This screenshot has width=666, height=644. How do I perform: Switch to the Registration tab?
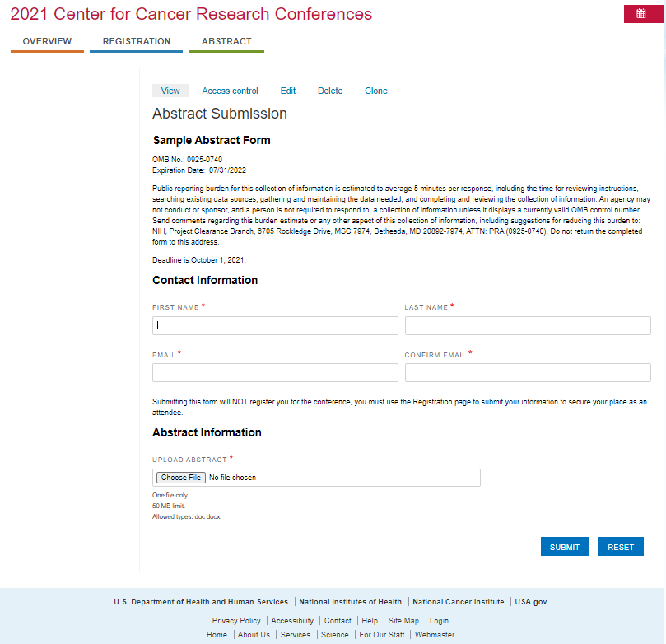(x=137, y=42)
